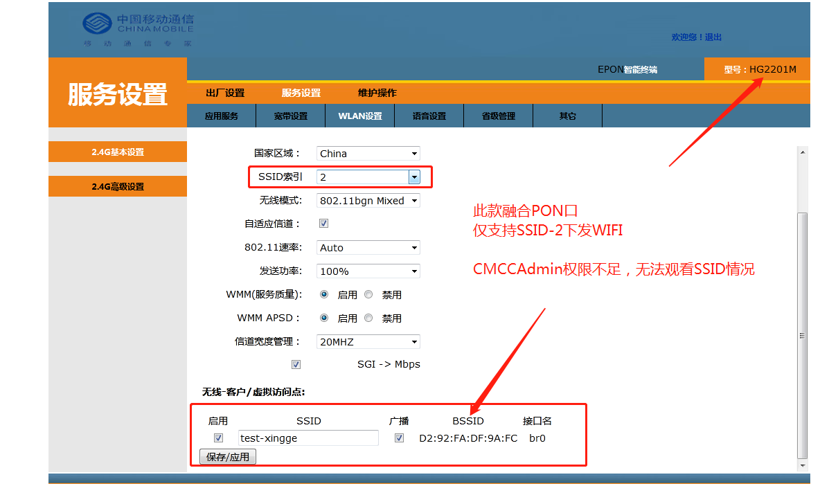Expand the 无线模式 802.11bgn Mixed dropdown
Screen dimensions: 838x504
[368, 201]
